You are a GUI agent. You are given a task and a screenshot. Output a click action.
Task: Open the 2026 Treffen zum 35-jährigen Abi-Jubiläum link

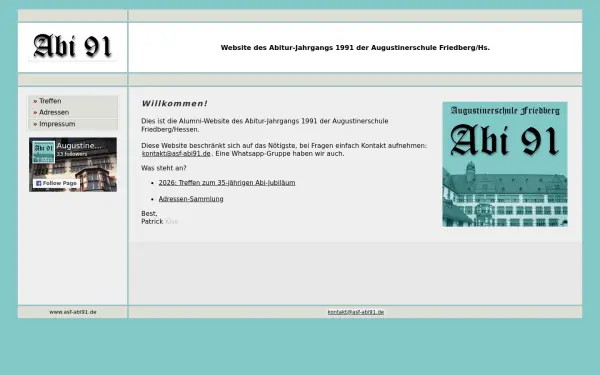[227, 183]
